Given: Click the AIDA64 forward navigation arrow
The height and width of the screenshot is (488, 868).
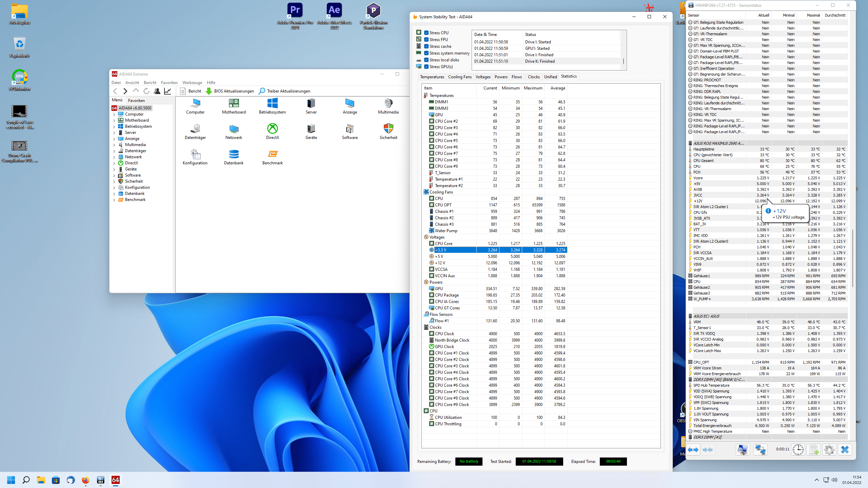Looking at the screenshot, I should 125,91.
